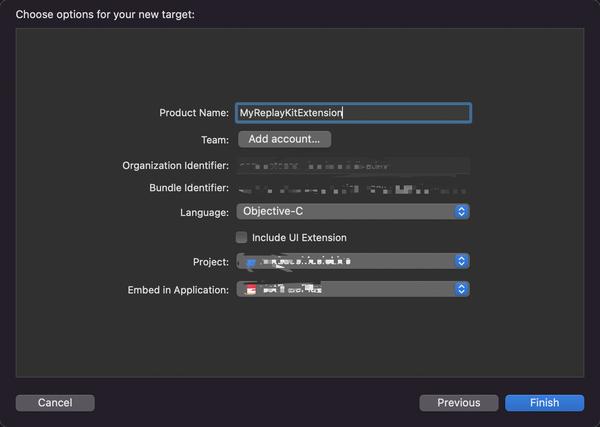Click the Team label
600x427 pixels.
click(x=215, y=140)
